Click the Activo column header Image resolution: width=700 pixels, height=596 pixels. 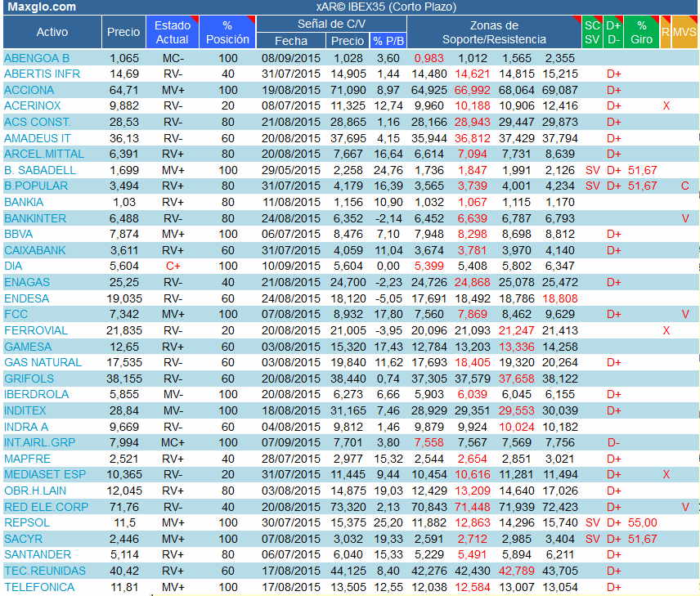[52, 33]
